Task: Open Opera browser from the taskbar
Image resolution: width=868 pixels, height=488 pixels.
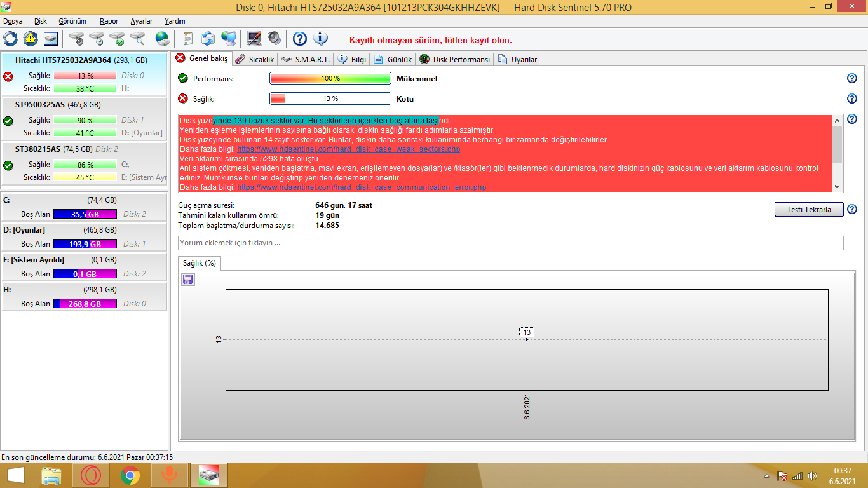Action: pyautogui.click(x=90, y=475)
